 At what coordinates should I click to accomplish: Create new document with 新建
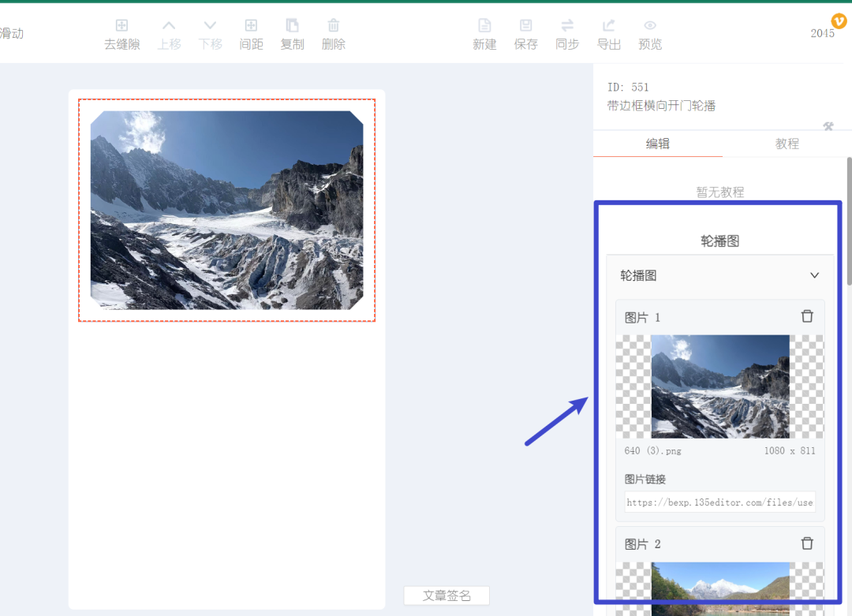(x=484, y=35)
